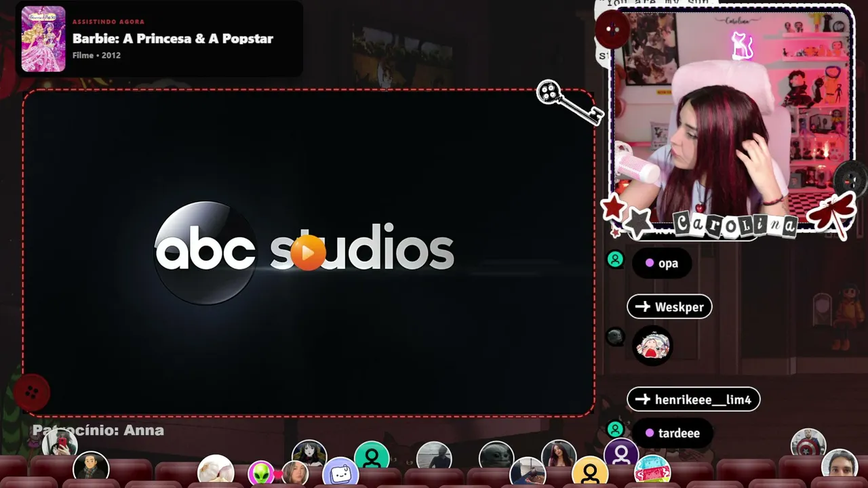Click the teal user avatar beside "opa"
Image resolution: width=868 pixels, height=488 pixels.
[x=615, y=260]
